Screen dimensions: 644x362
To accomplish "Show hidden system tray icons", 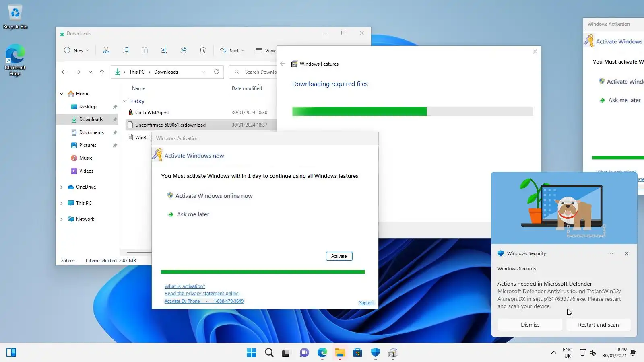I will [554, 353].
